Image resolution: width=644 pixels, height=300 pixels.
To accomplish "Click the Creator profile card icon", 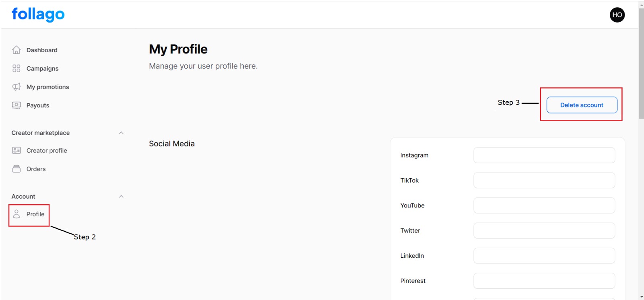I will click(x=16, y=150).
